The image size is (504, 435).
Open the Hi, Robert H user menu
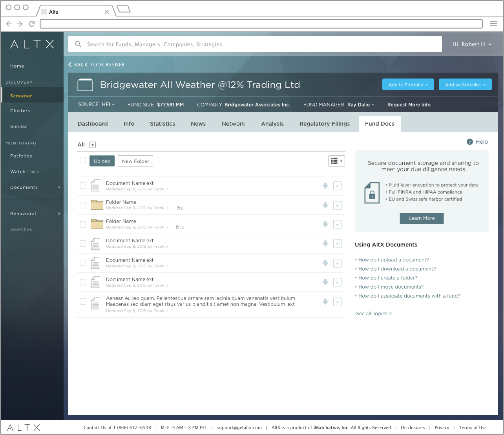click(x=472, y=44)
